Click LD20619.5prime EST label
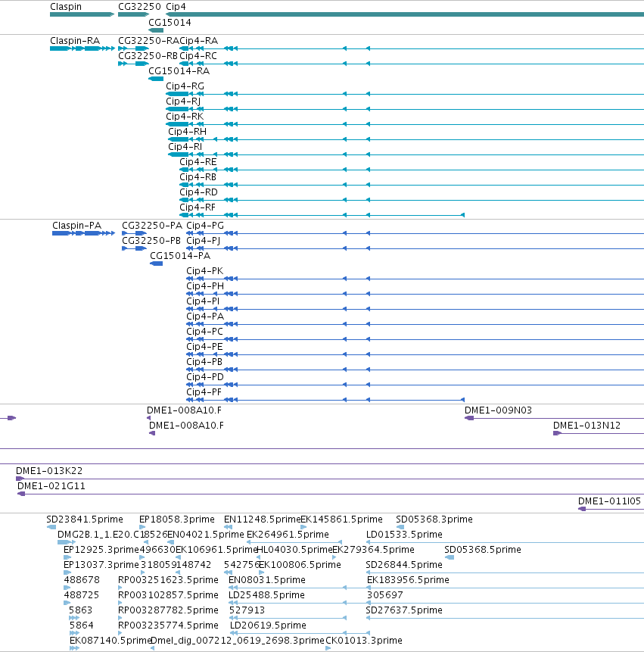 (x=268, y=625)
